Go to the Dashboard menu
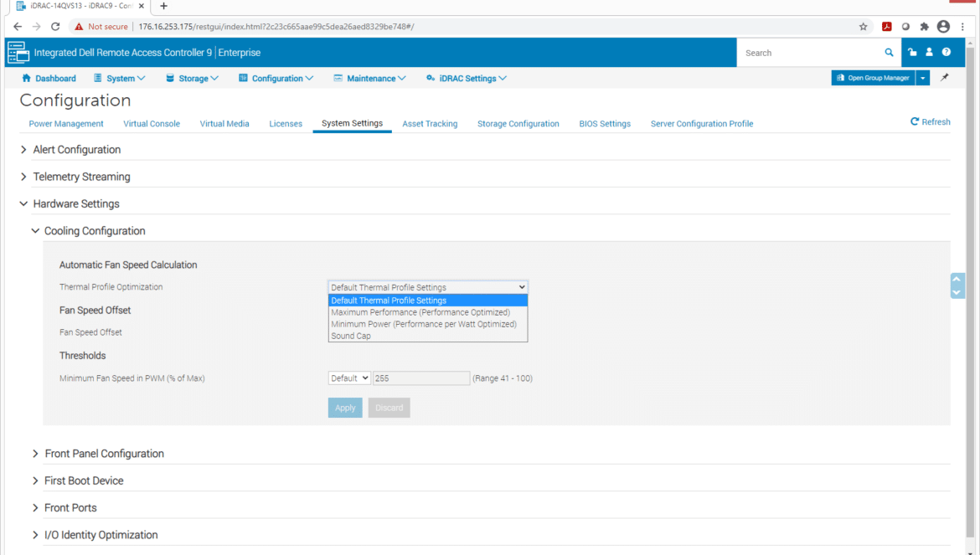Image resolution: width=980 pixels, height=555 pixels. 49,78
